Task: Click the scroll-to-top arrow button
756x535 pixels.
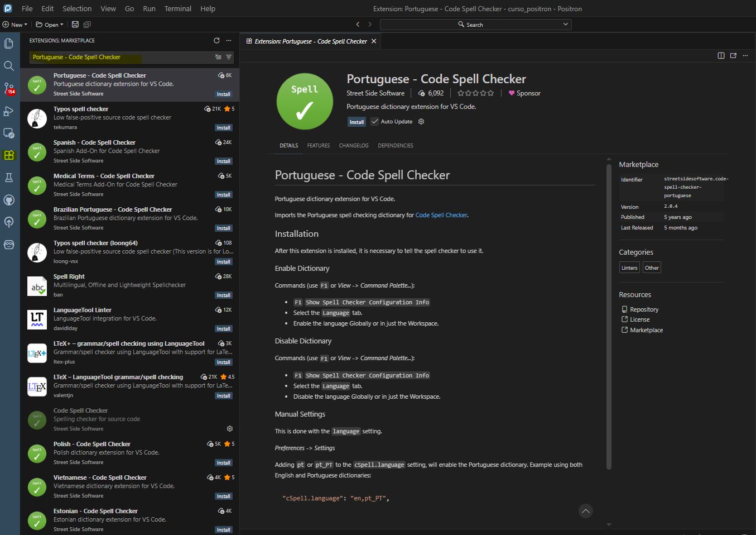Action: click(x=585, y=511)
